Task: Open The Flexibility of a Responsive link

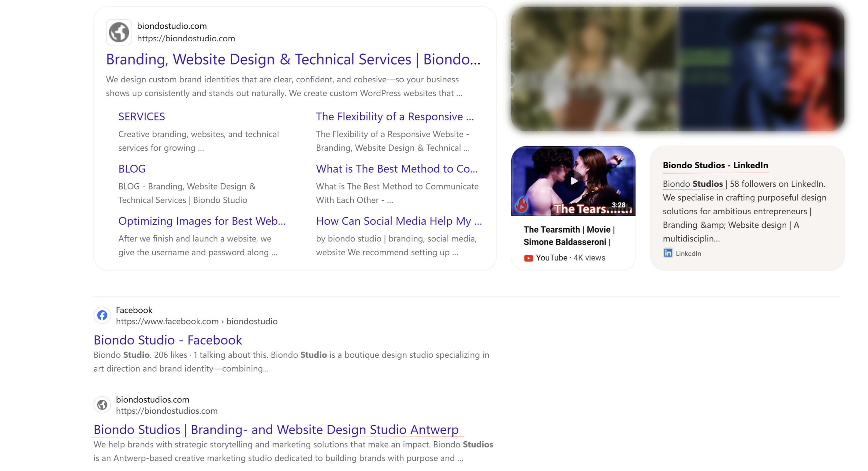Action: [x=395, y=117]
